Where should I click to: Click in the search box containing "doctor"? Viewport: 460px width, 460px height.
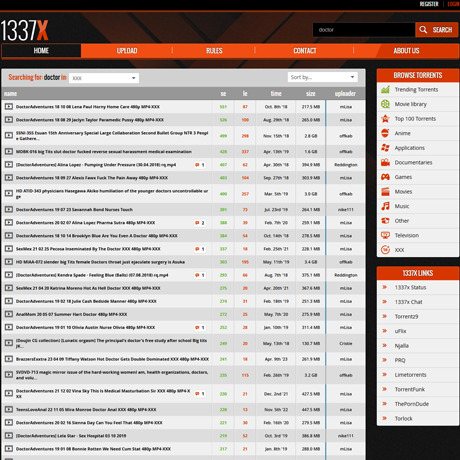(364, 30)
